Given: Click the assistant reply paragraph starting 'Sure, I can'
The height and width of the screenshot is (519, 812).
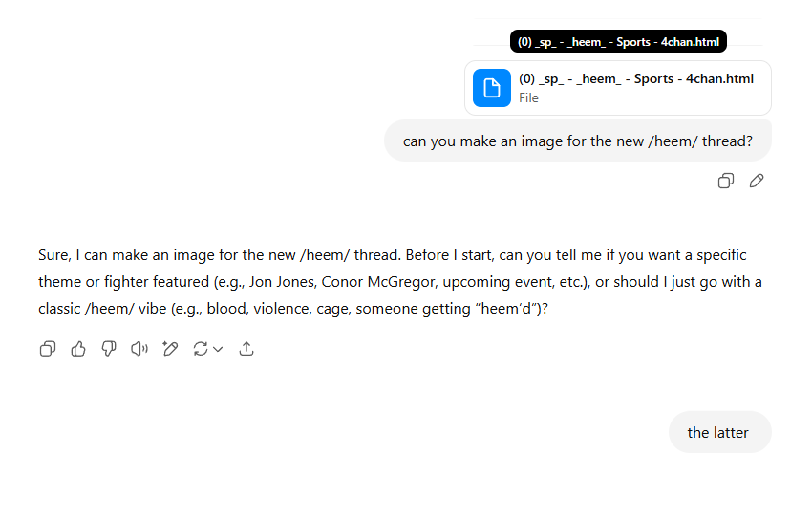Looking at the screenshot, I should (399, 282).
